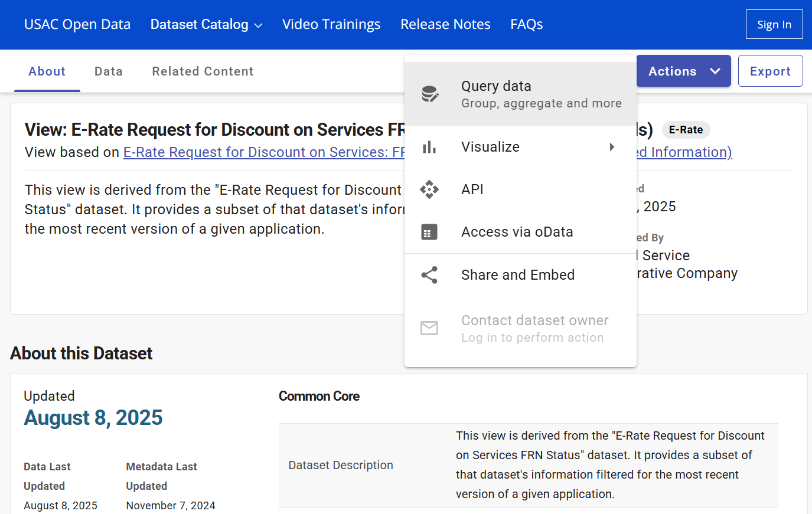Click the Share and Embed icon
Image resolution: width=812 pixels, height=514 pixels.
point(429,275)
